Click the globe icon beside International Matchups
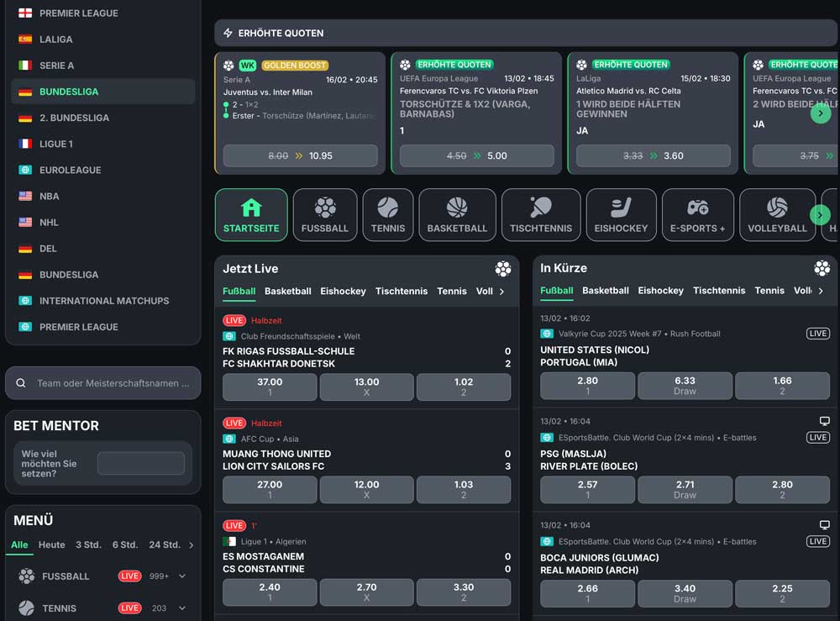The image size is (840, 621). click(25, 301)
